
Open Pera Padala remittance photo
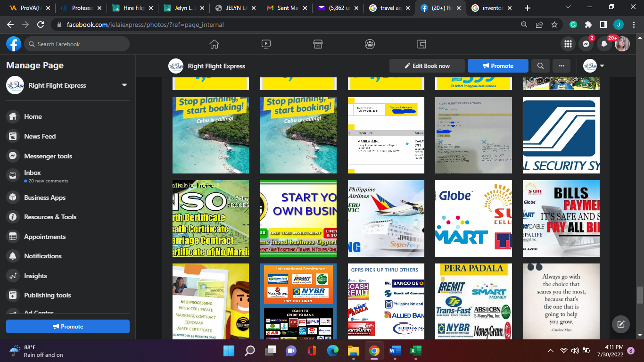[x=473, y=301]
